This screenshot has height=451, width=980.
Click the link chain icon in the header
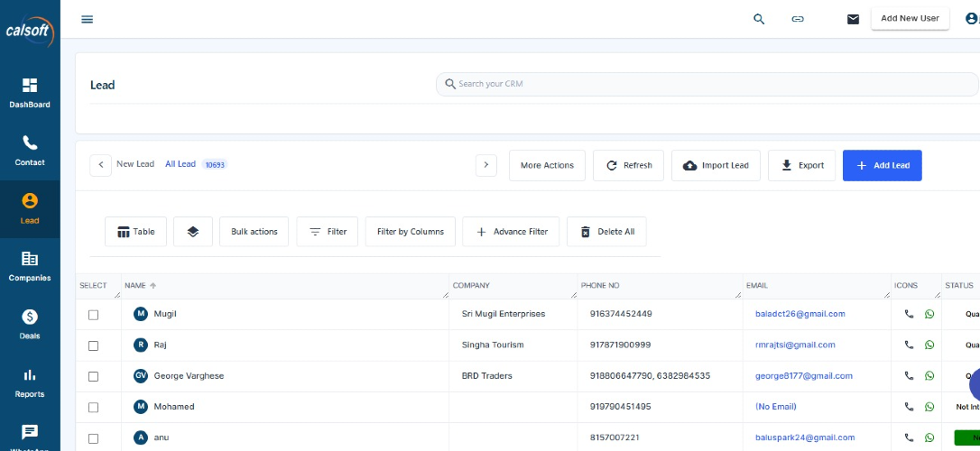coord(798,19)
